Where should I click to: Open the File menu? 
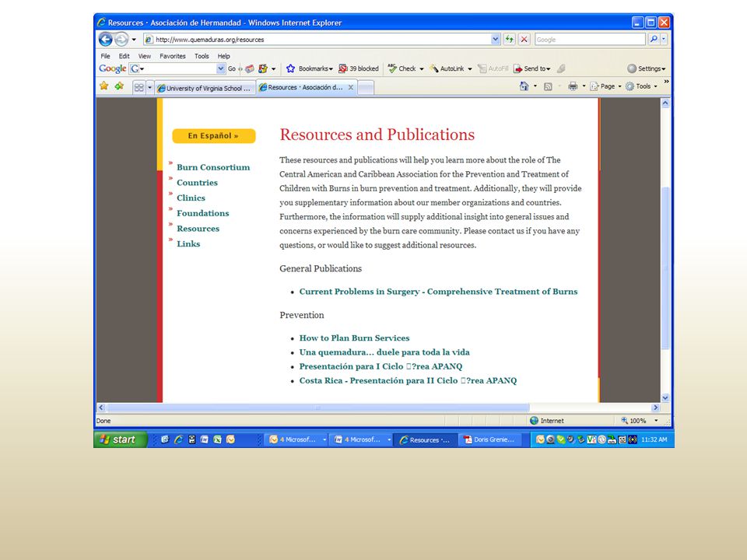[105, 56]
